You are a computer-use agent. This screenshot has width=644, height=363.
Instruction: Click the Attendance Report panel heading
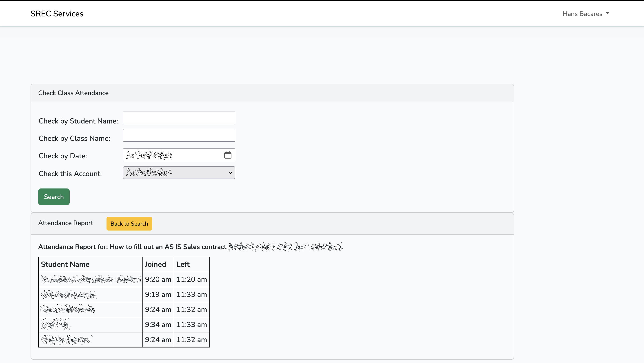pyautogui.click(x=65, y=223)
